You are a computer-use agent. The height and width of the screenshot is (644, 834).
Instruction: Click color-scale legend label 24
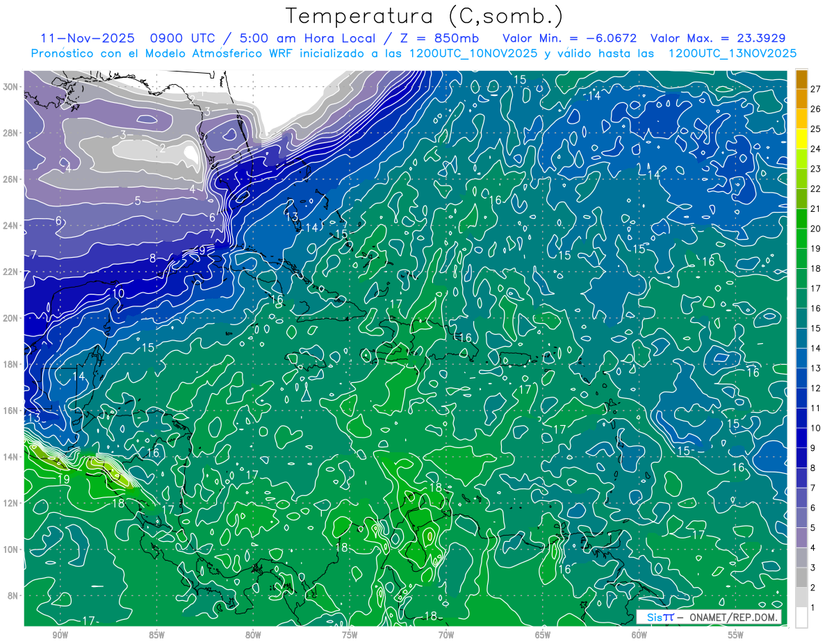815,149
